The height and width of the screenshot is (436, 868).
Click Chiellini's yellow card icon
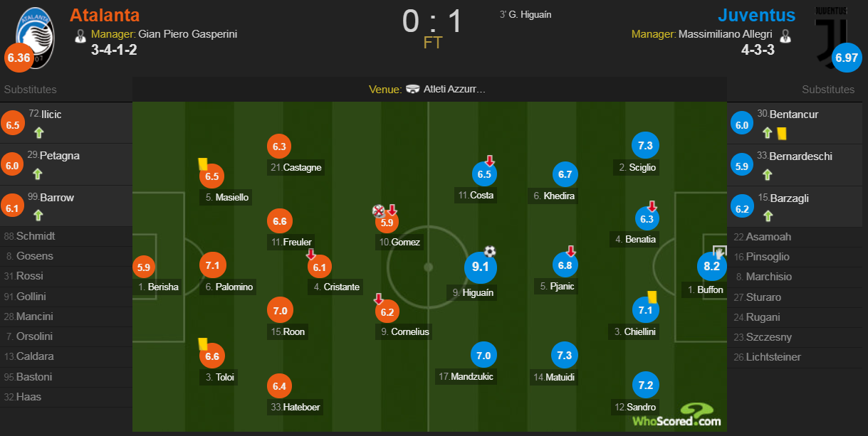click(652, 296)
